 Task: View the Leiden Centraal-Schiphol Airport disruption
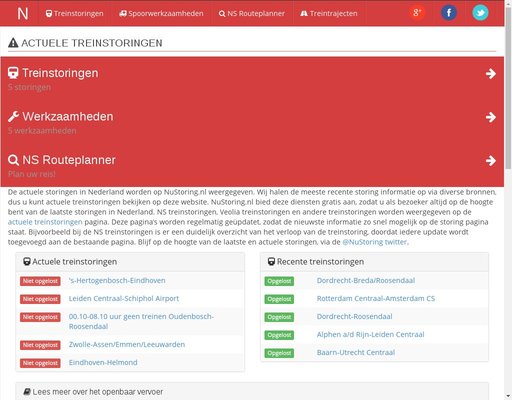tap(124, 299)
